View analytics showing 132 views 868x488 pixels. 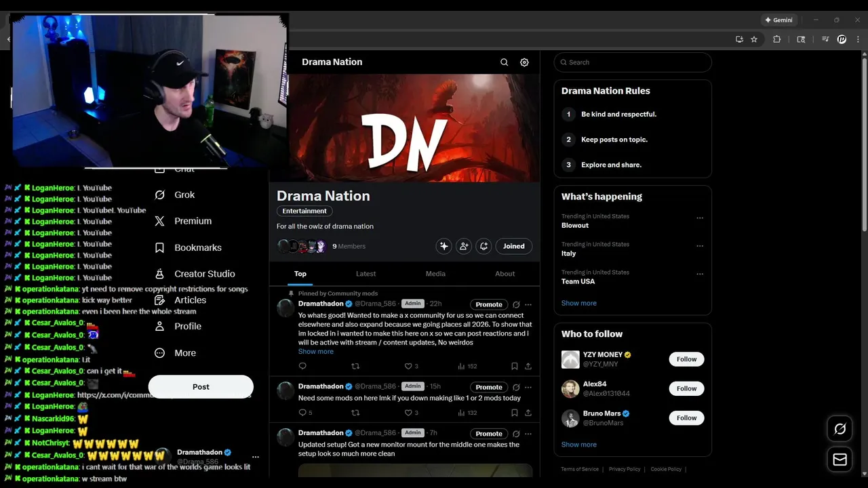(x=467, y=412)
